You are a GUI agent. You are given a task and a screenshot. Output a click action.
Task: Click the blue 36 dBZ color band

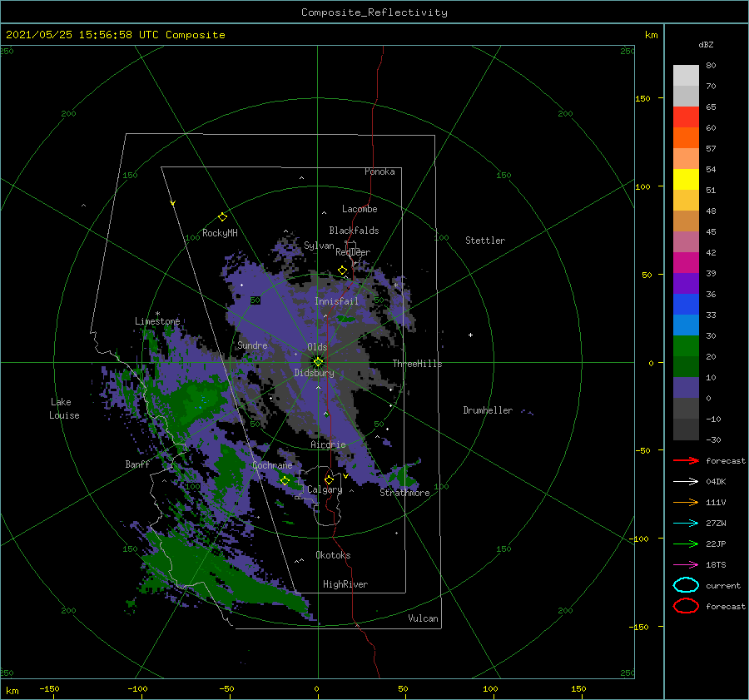tap(686, 304)
